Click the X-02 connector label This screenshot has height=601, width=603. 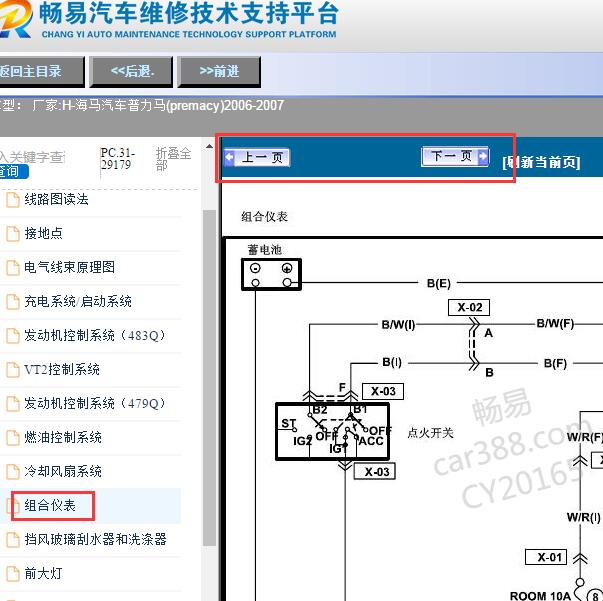click(469, 307)
